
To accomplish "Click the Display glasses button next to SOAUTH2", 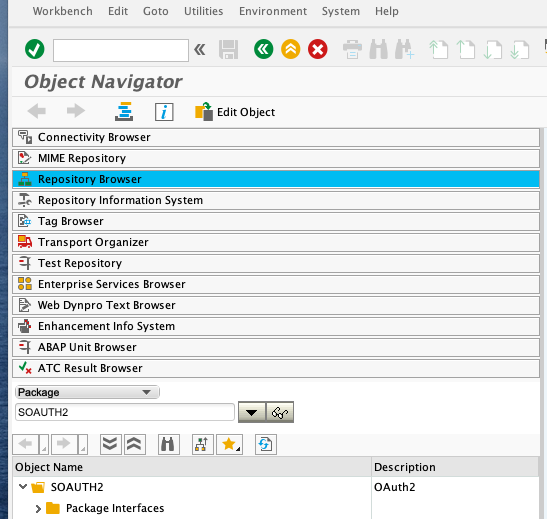I will click(x=280, y=412).
